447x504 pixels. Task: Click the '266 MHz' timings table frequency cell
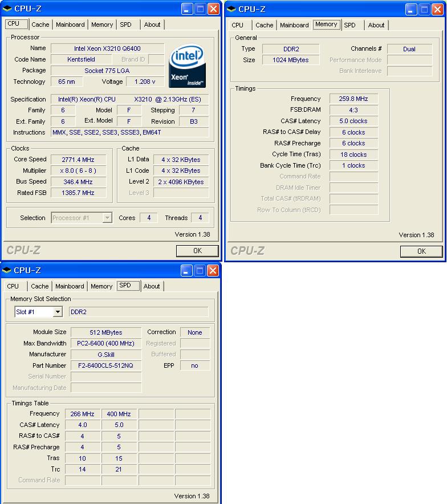point(83,414)
